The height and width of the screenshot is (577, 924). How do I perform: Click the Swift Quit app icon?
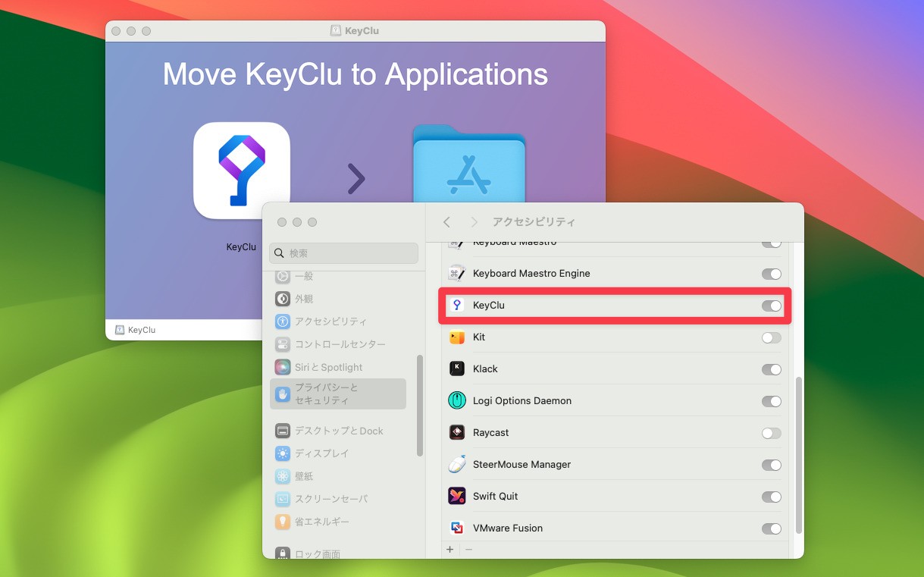pos(457,497)
